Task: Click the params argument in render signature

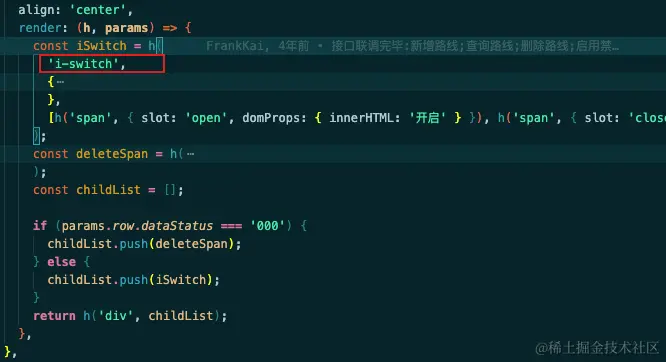Action: click(x=126, y=28)
